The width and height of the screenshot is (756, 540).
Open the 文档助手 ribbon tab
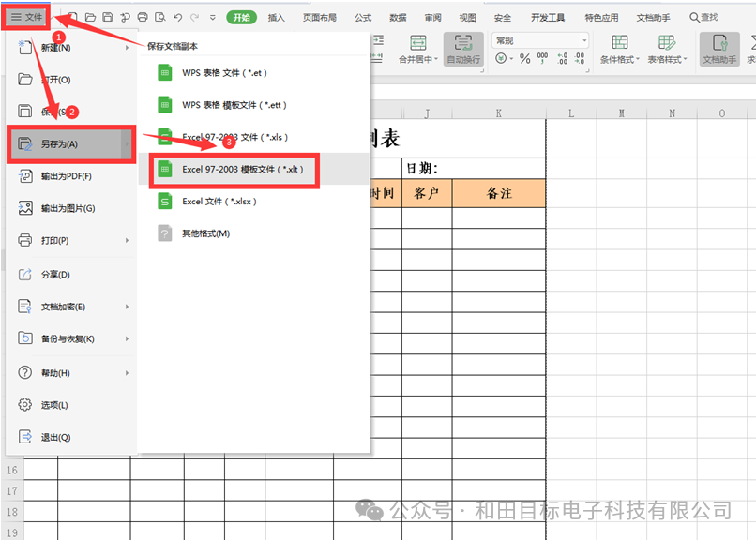pyautogui.click(x=654, y=18)
